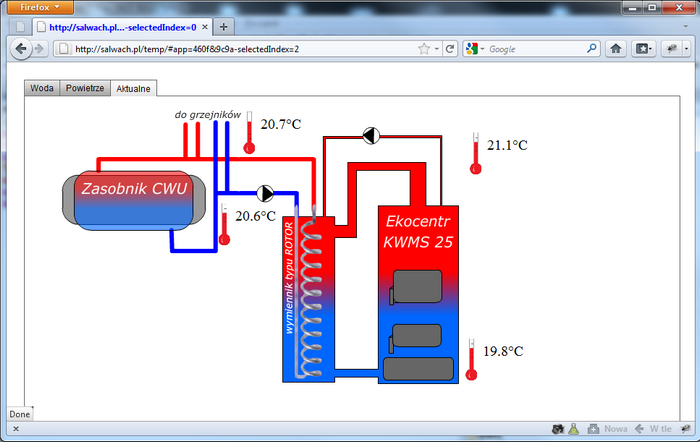The height and width of the screenshot is (442, 700).
Task: Click the 20.6°C temperature reading
Action: [255, 216]
